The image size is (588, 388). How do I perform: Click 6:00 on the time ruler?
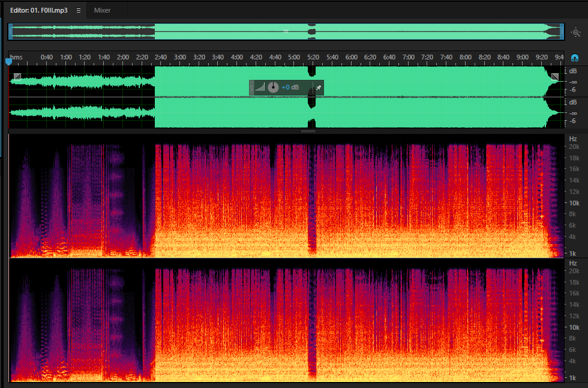(352, 57)
